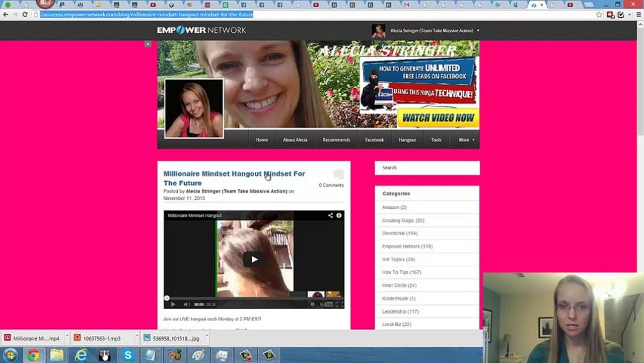644x363 pixels.
Task: Open the 0 Comments link
Action: pos(331,185)
